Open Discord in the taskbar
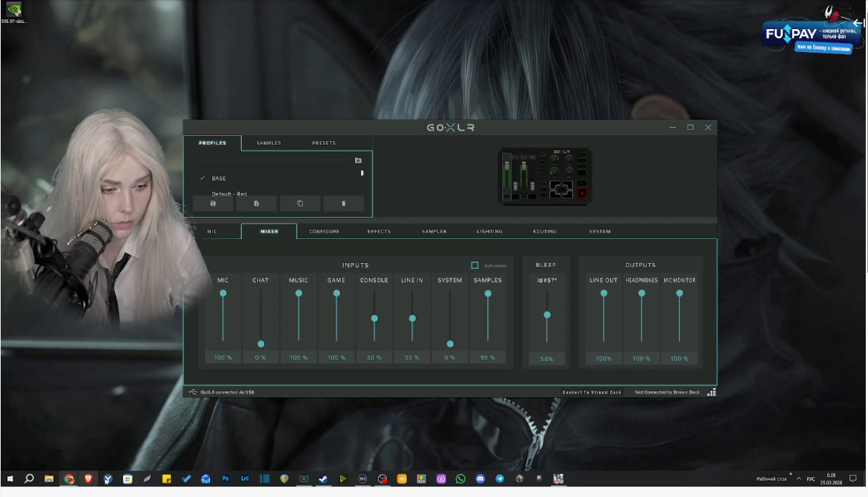The height and width of the screenshot is (497, 868). (480, 479)
